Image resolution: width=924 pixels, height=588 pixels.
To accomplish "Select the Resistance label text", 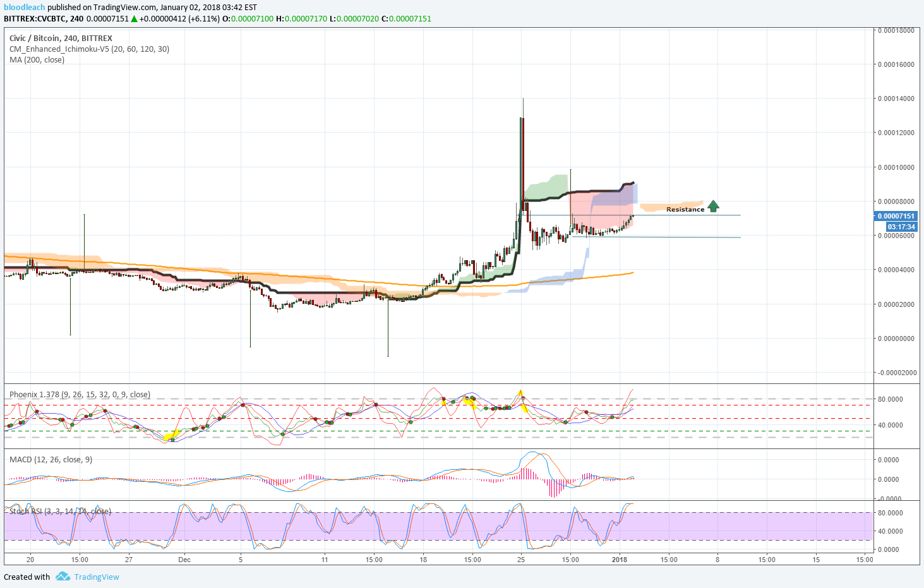I will pyautogui.click(x=685, y=209).
